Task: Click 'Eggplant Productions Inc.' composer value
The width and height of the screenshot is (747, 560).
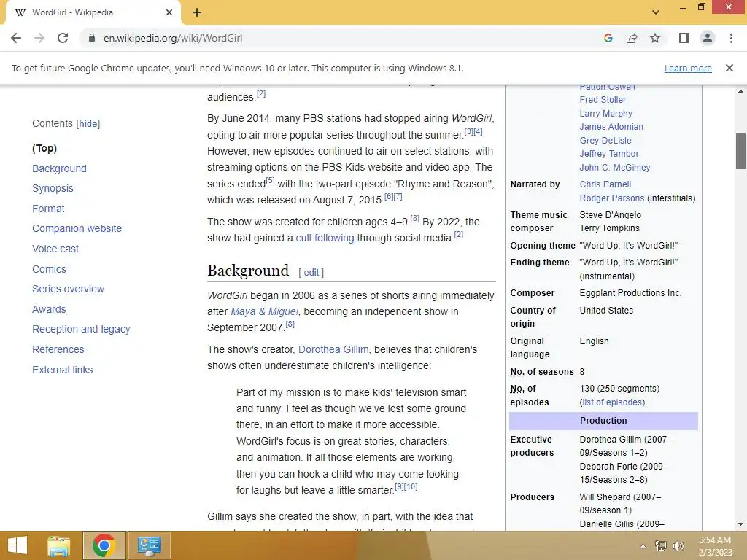Action: (630, 293)
